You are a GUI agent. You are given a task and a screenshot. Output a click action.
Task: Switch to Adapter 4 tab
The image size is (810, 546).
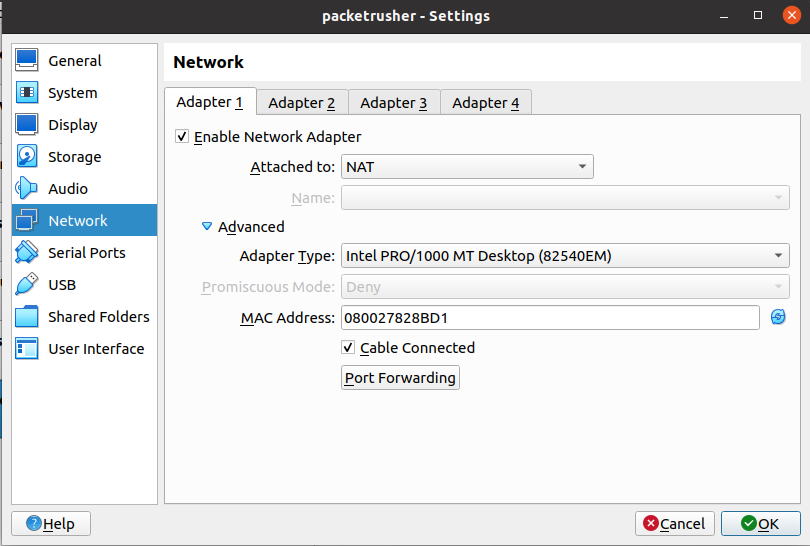pyautogui.click(x=486, y=103)
